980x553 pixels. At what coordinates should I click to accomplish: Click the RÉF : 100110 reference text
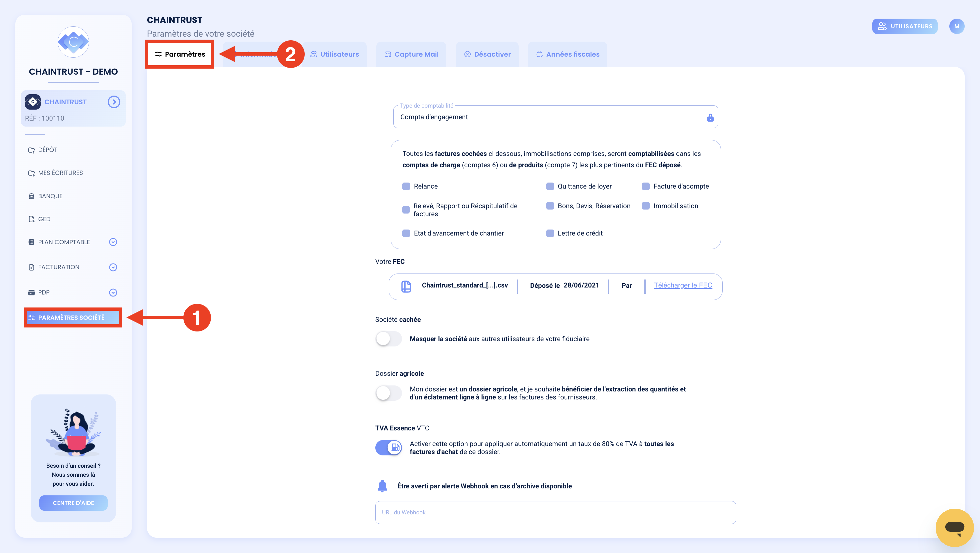pyautogui.click(x=45, y=118)
